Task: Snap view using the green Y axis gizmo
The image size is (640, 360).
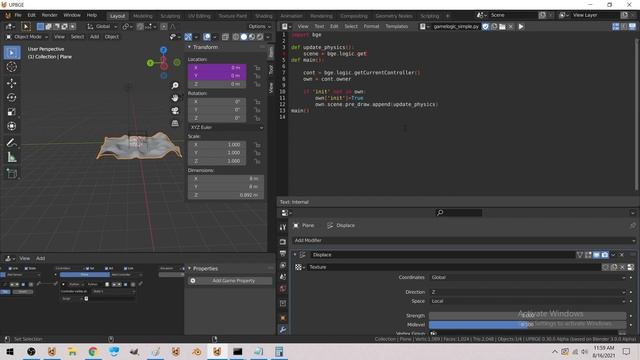Action: point(150,63)
